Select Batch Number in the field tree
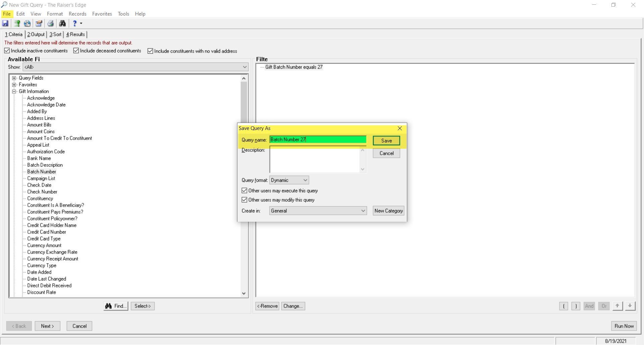Viewport: 644px width, 345px height. click(42, 171)
